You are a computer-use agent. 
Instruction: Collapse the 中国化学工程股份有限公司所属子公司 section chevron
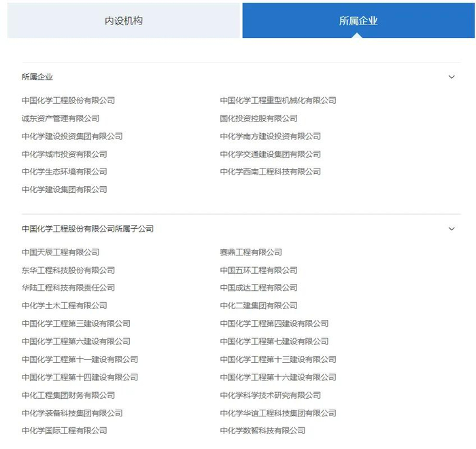pyautogui.click(x=452, y=229)
